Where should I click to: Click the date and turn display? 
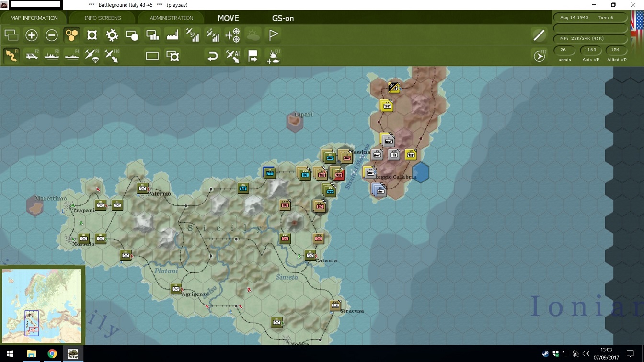coord(590,18)
